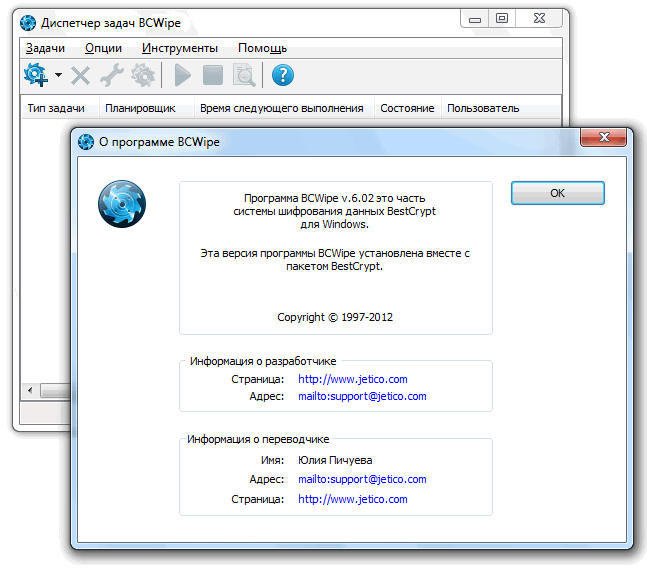Click translator mailto:support@jetico.com link
Screen dimensions: 647x571
362,479
